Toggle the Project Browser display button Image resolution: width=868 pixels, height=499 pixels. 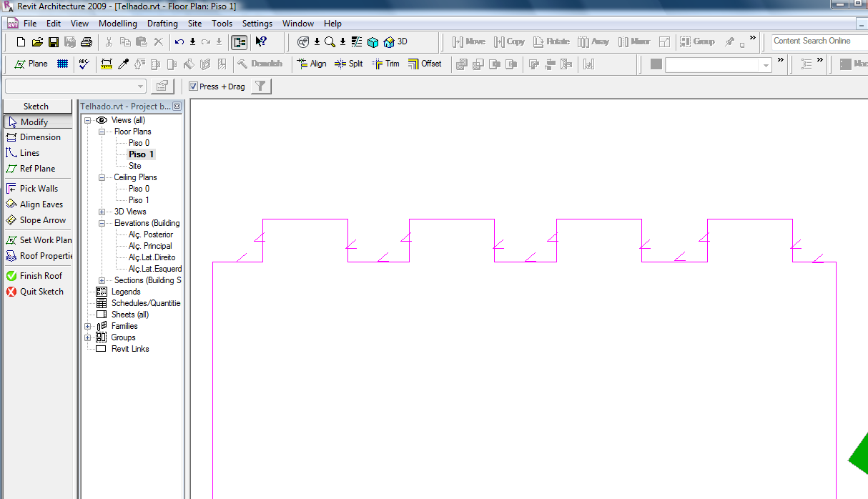click(x=239, y=42)
